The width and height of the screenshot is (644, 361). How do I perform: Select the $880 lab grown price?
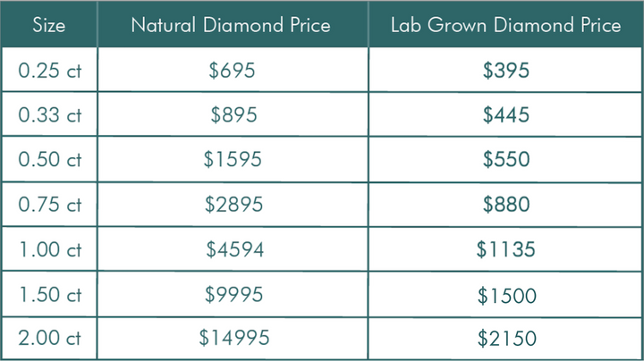[x=506, y=205]
